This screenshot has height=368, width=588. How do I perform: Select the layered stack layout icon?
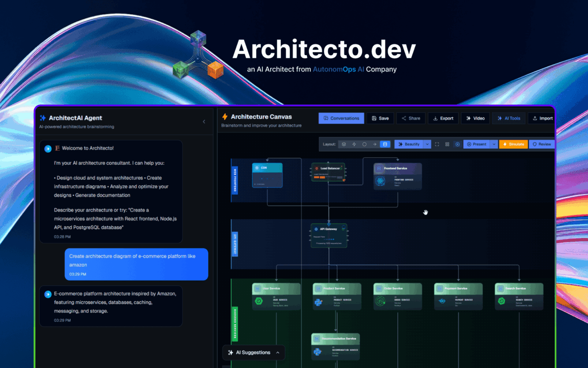[x=344, y=144]
